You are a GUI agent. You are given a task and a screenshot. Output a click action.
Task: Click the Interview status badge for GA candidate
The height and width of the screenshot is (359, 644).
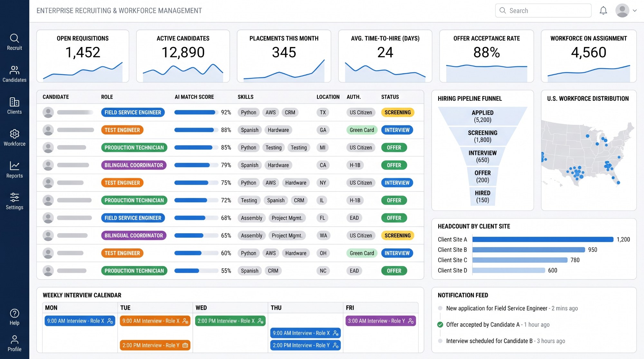tap(397, 130)
